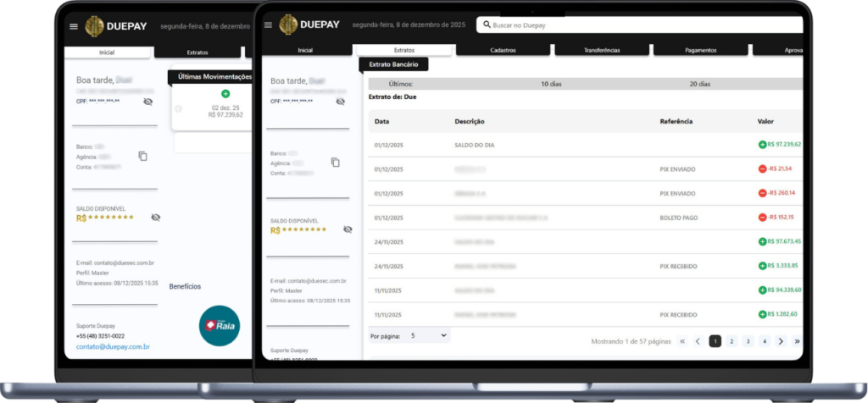This screenshot has height=403, width=868.
Task: Click the previous arrow on Últimas Movimentações card
Action: (178, 109)
